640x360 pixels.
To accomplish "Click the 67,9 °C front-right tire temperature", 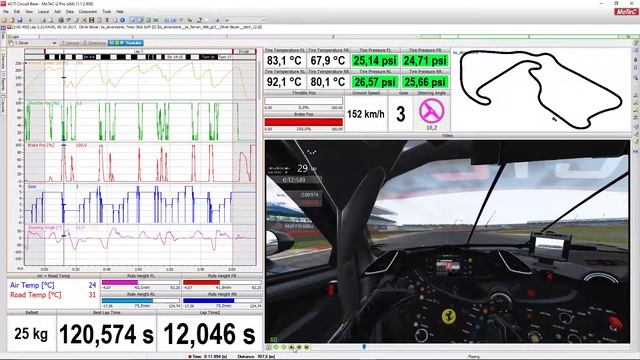I will click(x=328, y=61).
